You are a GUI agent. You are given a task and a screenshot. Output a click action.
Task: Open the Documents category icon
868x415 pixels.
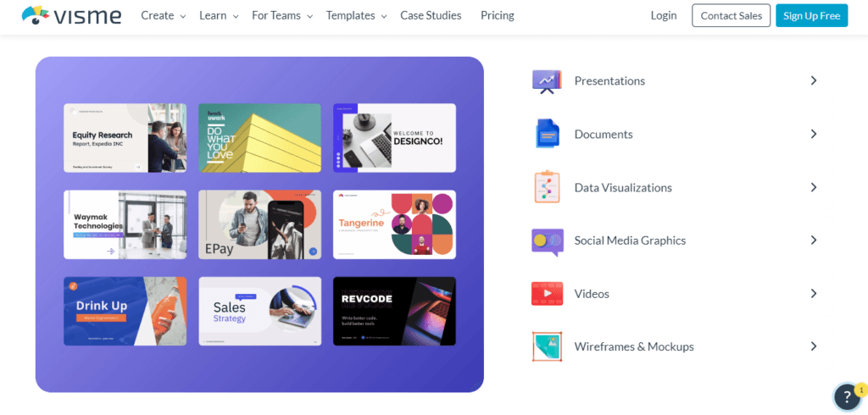point(548,134)
